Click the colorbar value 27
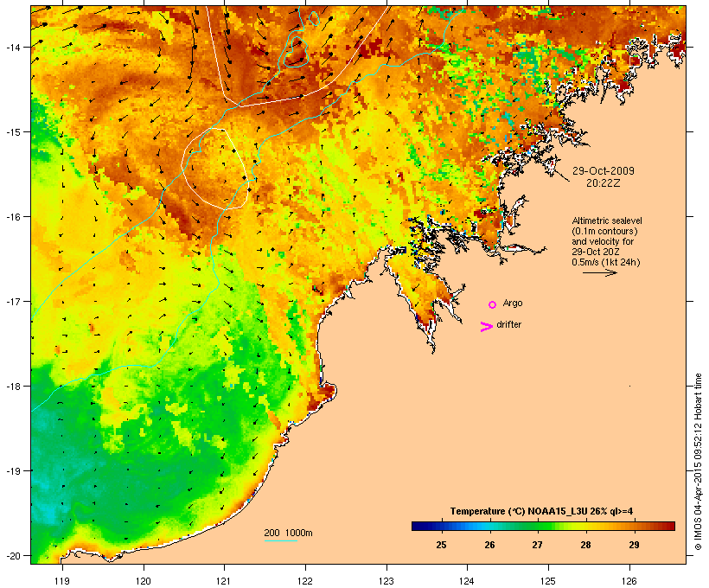 [x=537, y=545]
